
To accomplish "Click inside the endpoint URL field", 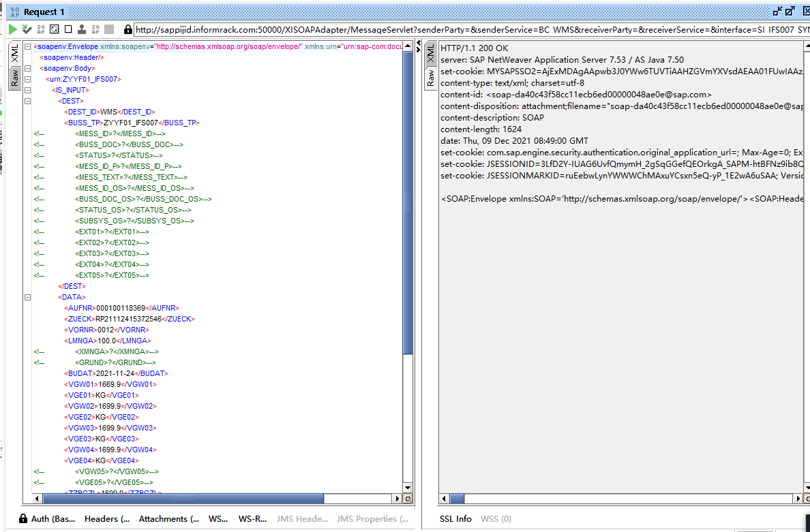I will 273,29.
